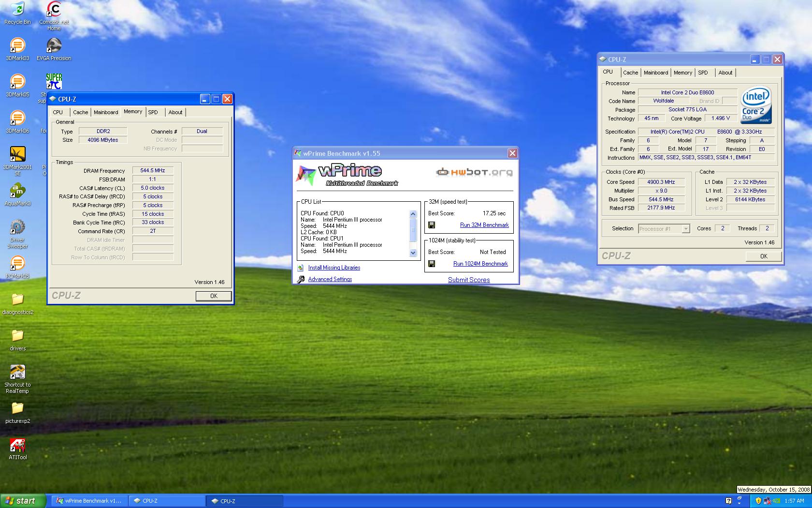Select Cache tab in right CPU-Z window
The width and height of the screenshot is (812, 508).
tap(630, 73)
